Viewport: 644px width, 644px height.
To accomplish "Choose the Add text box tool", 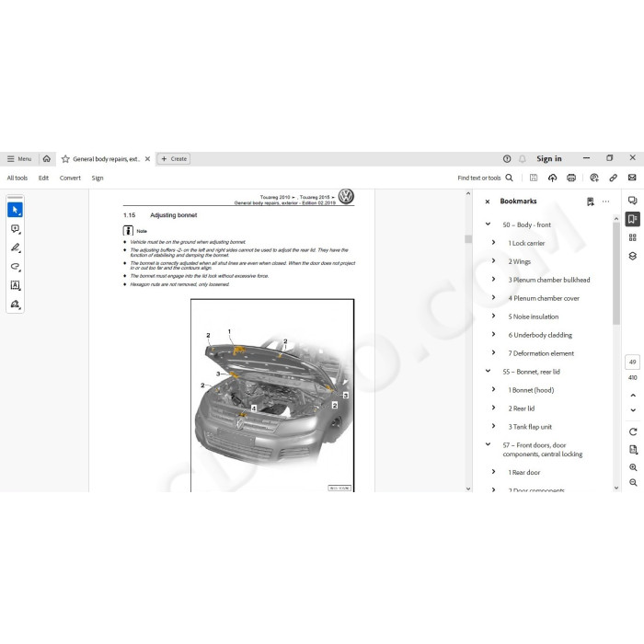I will tap(16, 285).
